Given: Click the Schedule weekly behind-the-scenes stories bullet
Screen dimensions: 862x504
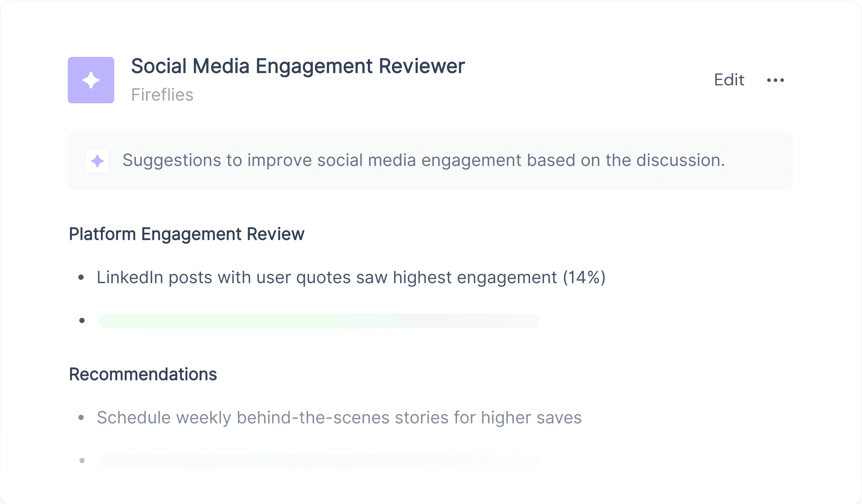Looking at the screenshot, I should (x=339, y=418).
